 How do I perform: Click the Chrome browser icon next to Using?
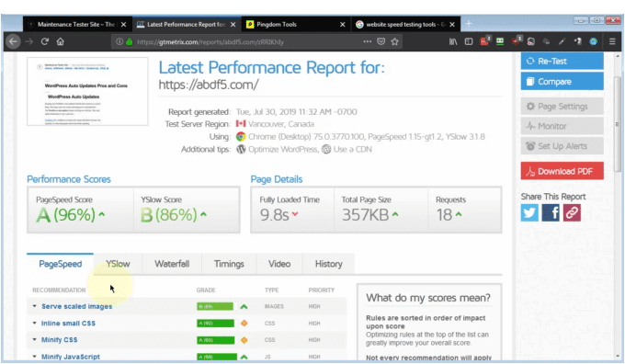pyautogui.click(x=241, y=137)
